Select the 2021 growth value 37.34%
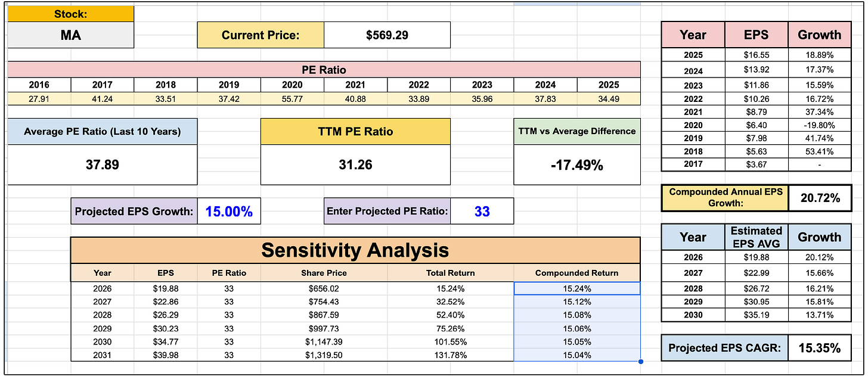The height and width of the screenshot is (376, 868). tap(820, 112)
